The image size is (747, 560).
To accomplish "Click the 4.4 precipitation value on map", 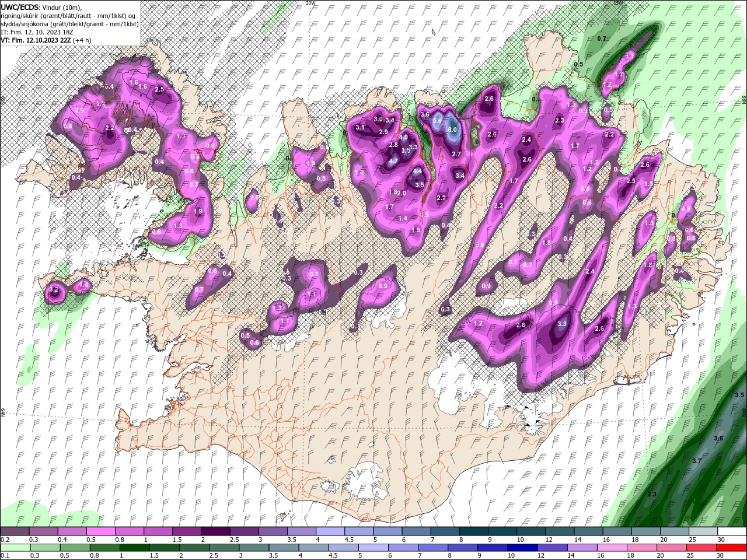I will tap(417, 171).
